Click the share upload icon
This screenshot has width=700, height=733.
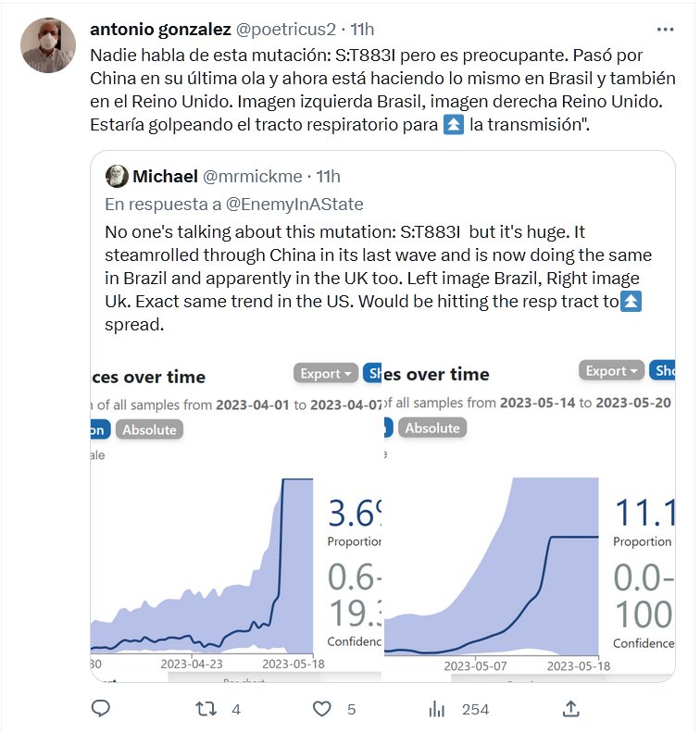coord(571,709)
